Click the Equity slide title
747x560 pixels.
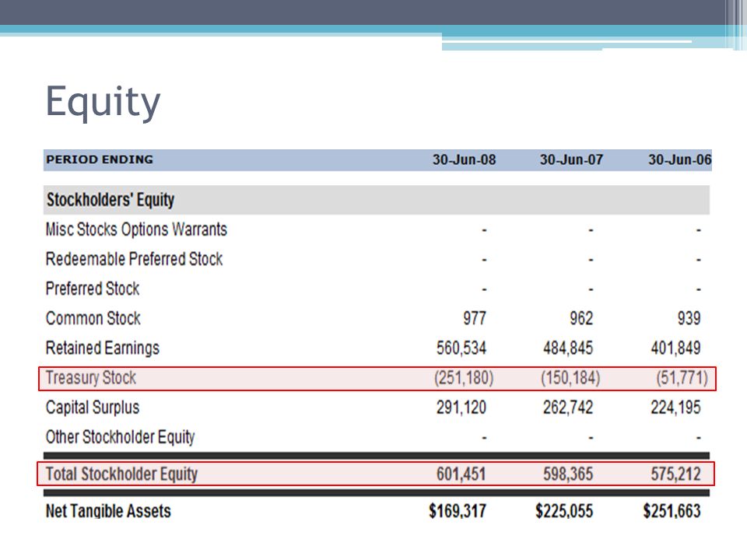click(x=103, y=103)
